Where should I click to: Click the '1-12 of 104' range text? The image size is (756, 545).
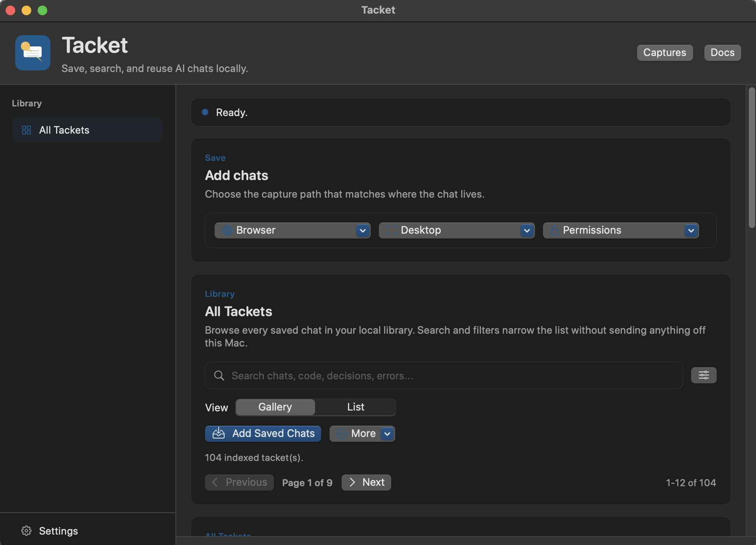(691, 483)
